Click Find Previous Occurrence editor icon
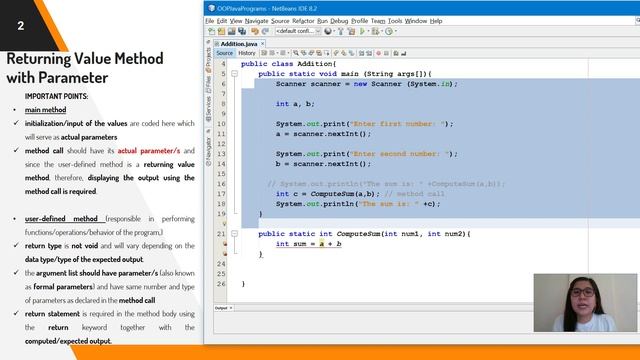This screenshot has width=640, height=360. [x=304, y=53]
